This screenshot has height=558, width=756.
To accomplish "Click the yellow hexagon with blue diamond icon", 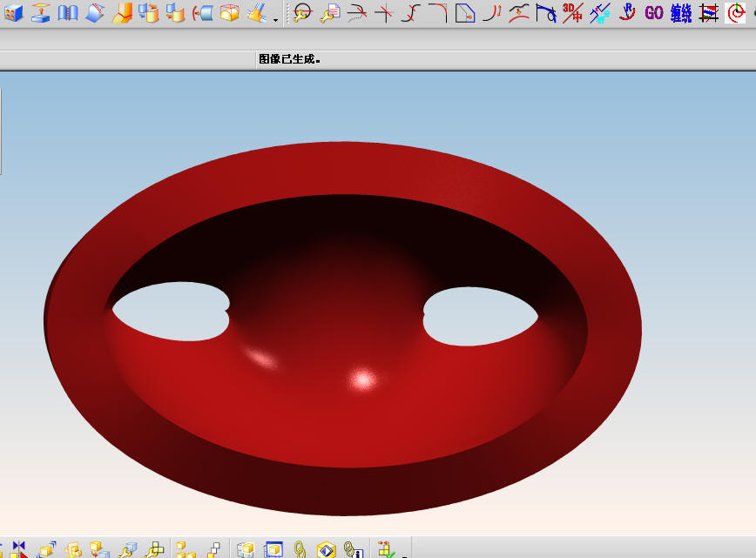I will click(327, 549).
